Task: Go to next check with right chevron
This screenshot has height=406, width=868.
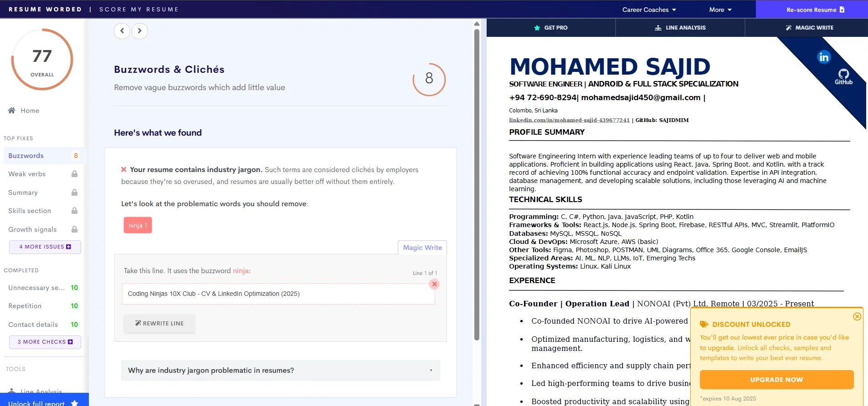Action: tap(139, 31)
